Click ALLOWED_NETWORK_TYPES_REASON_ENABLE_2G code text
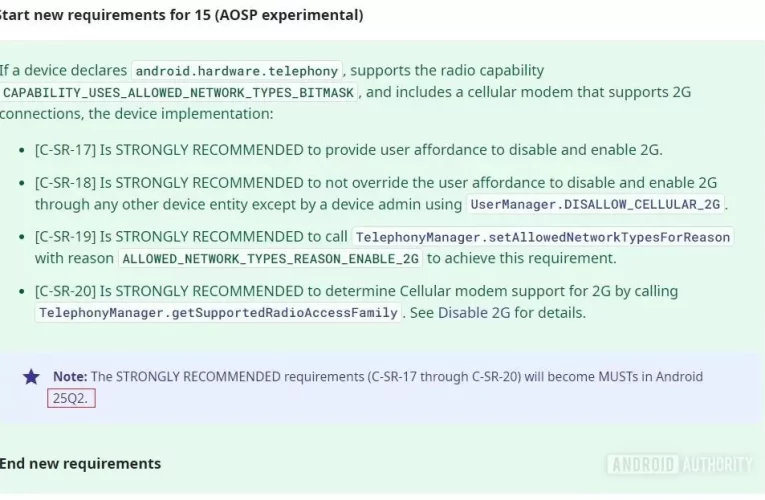The width and height of the screenshot is (765, 500). 270,258
